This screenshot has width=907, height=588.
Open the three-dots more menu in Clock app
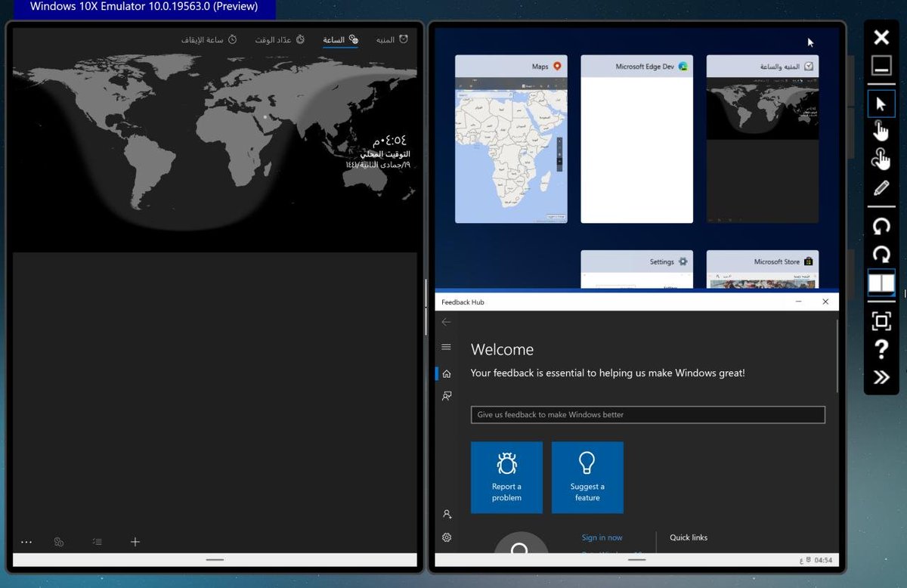26,542
